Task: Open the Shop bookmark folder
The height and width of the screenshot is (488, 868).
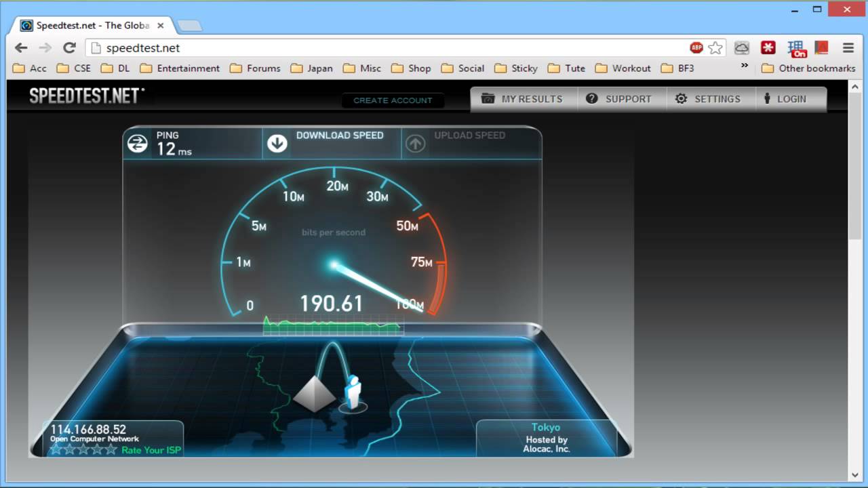Action: [411, 68]
